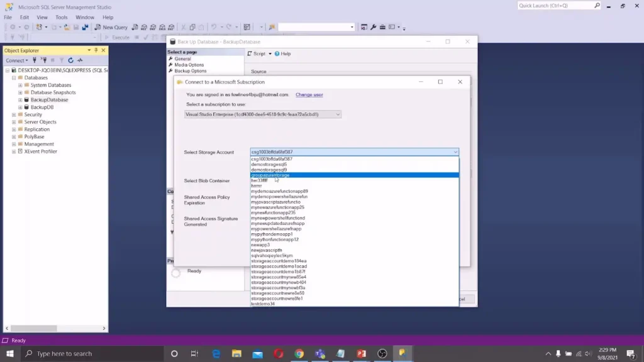Viewport: 644px width, 362px height.
Task: Click the Find in Files toolbar icon
Action: 272,27
